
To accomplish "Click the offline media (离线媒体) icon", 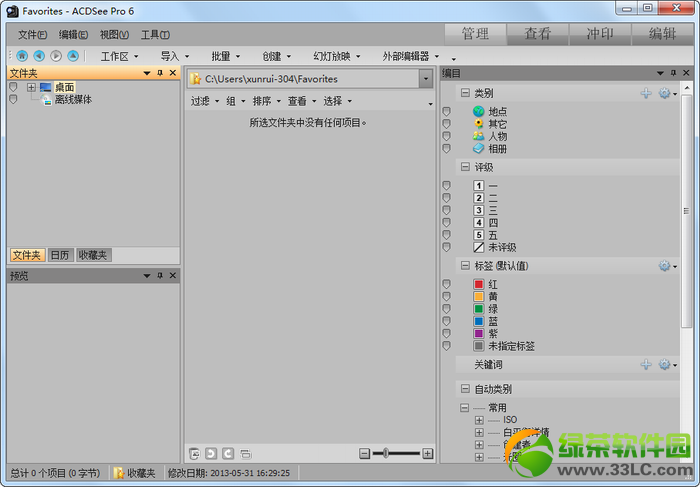I will tap(46, 100).
